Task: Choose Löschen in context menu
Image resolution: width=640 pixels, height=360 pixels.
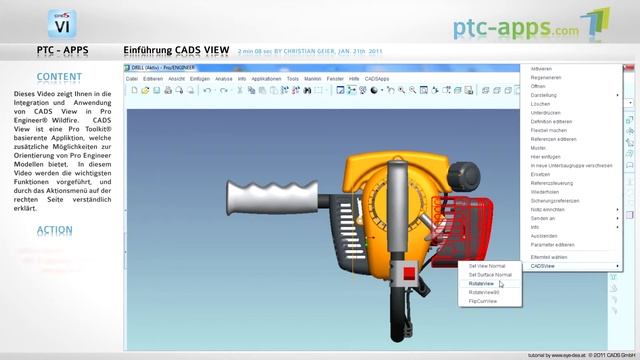Action: 540,104
